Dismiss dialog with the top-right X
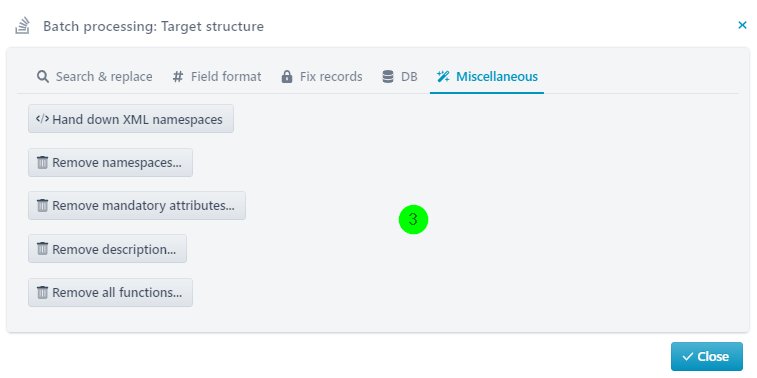 [743, 25]
